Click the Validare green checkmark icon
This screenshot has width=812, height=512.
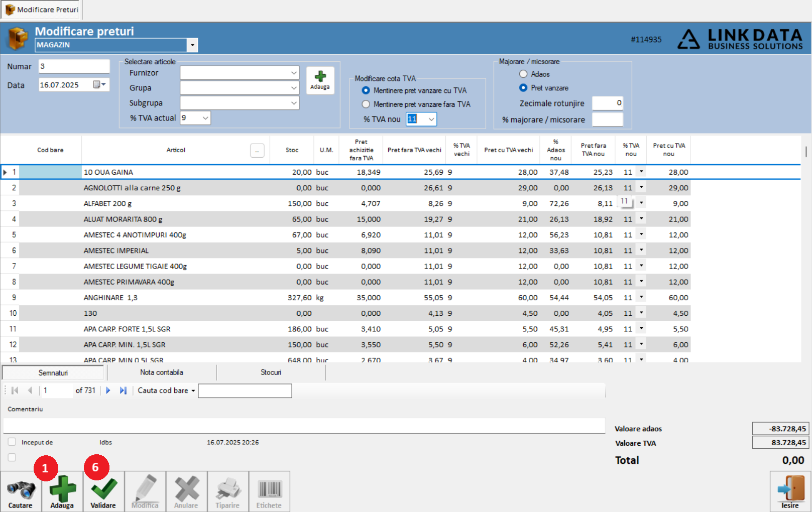pos(103,489)
